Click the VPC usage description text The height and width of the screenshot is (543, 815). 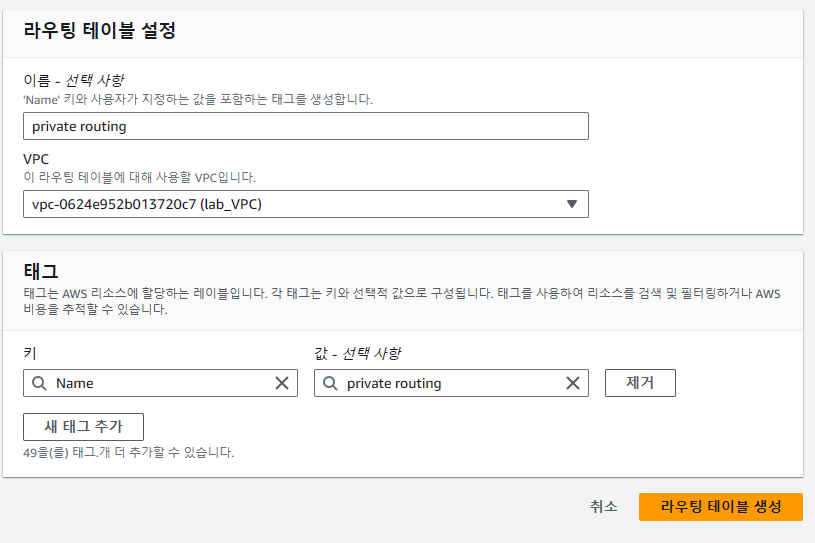click(139, 177)
